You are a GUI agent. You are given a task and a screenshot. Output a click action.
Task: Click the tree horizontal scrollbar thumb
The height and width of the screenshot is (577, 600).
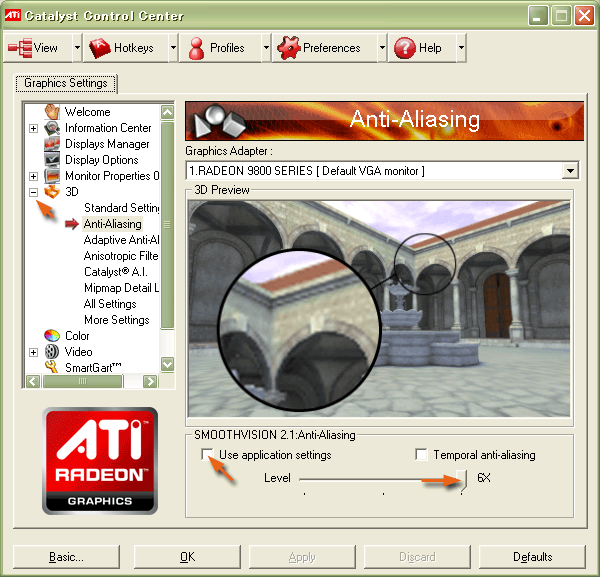pyautogui.click(x=83, y=381)
